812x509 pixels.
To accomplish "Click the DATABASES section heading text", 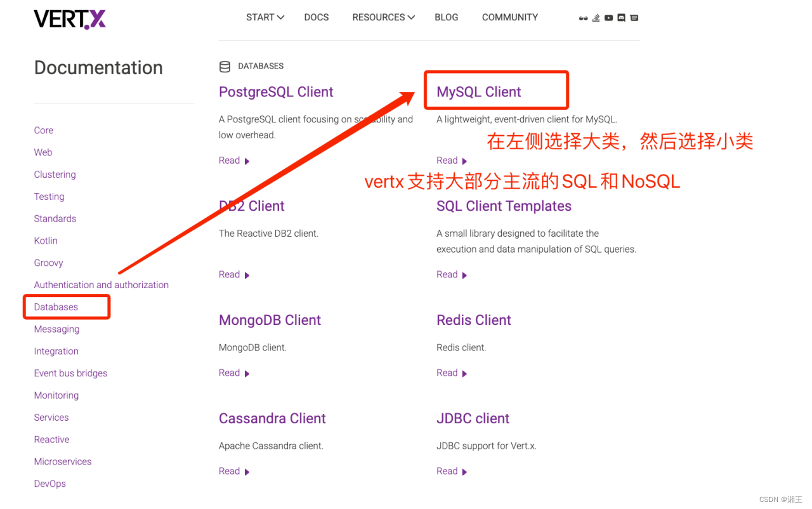I will coord(261,66).
